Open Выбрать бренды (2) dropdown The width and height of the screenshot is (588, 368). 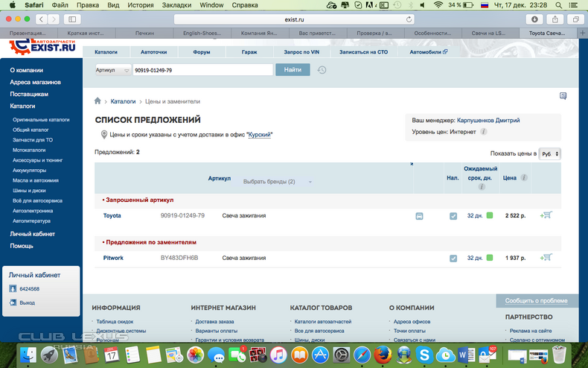(x=278, y=182)
